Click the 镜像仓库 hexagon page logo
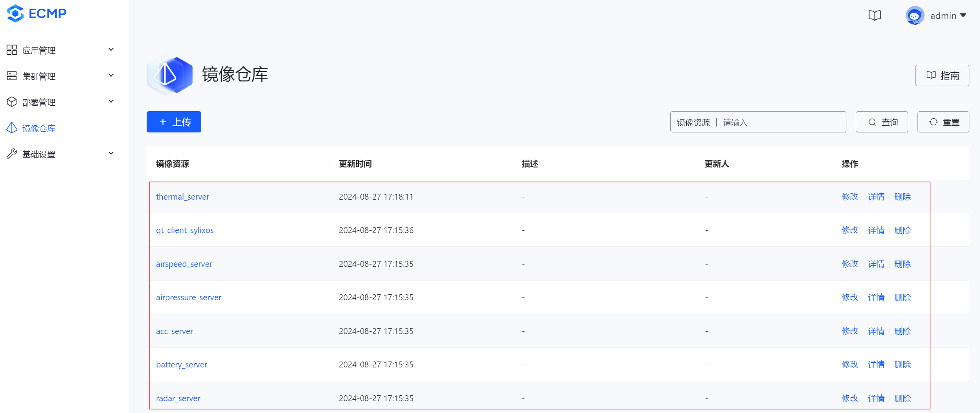This screenshot has height=413, width=980. [x=170, y=75]
